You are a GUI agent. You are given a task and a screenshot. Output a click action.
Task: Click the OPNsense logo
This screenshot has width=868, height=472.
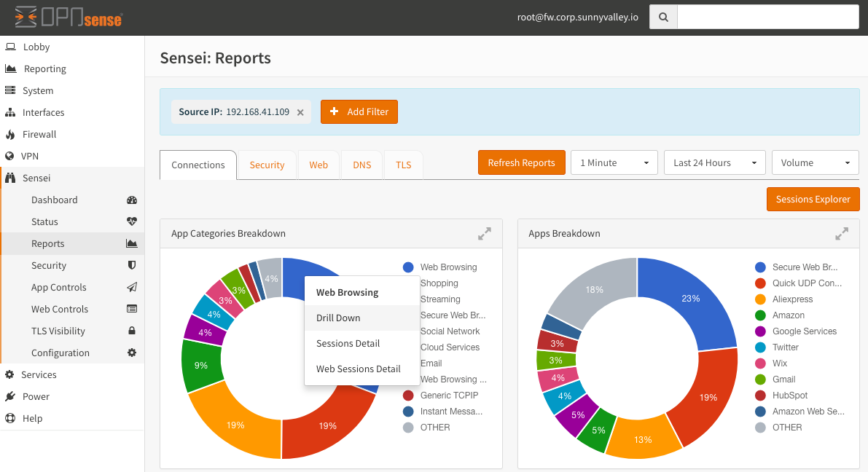click(69, 17)
